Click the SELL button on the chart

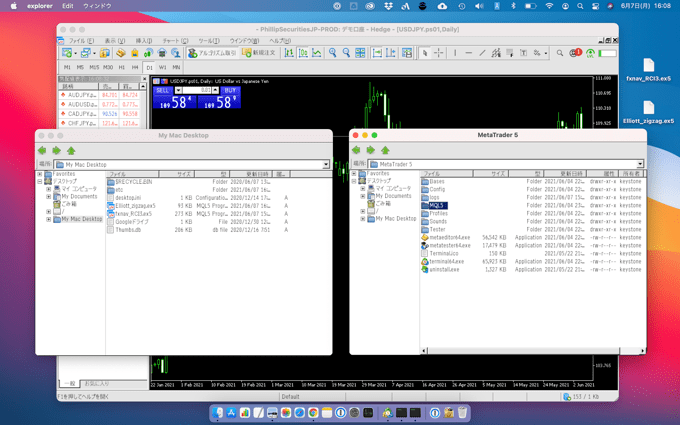162,90
